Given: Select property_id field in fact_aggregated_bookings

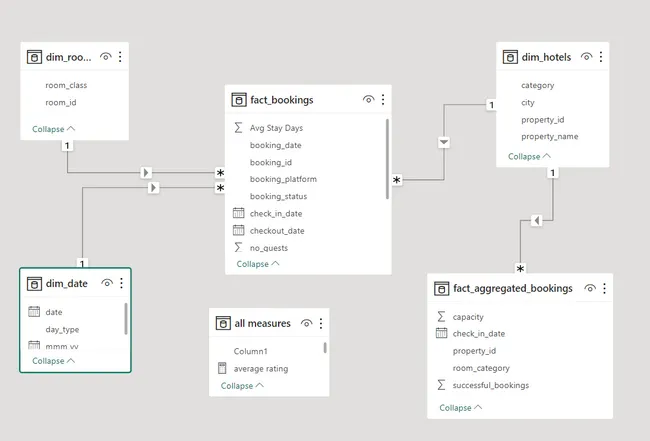Looking at the screenshot, I should coord(474,351).
